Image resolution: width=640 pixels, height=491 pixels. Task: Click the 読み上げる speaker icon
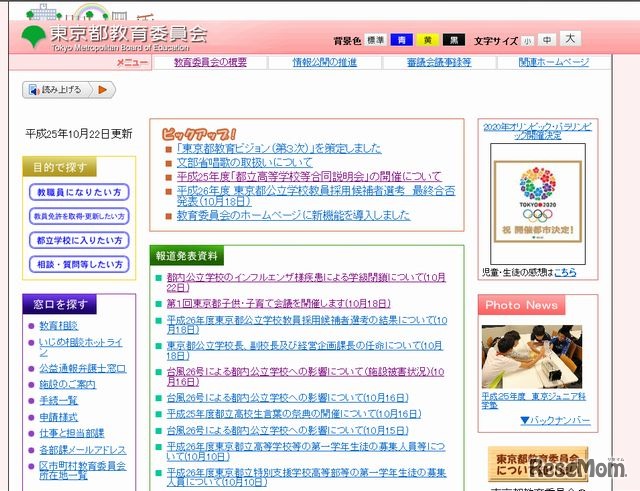point(34,90)
